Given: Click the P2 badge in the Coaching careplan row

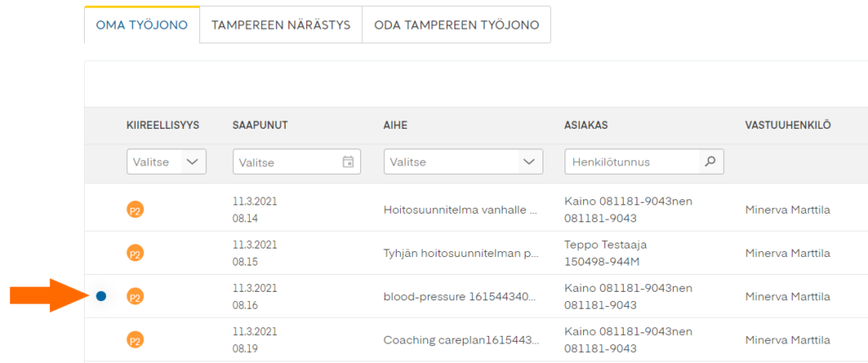Looking at the screenshot, I should 135,339.
